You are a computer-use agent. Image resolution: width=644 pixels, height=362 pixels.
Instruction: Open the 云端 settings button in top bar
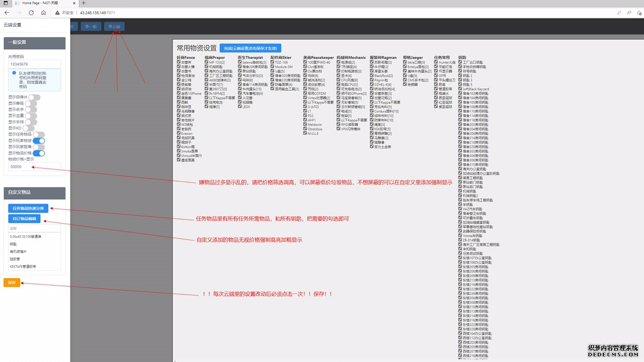click(114, 26)
